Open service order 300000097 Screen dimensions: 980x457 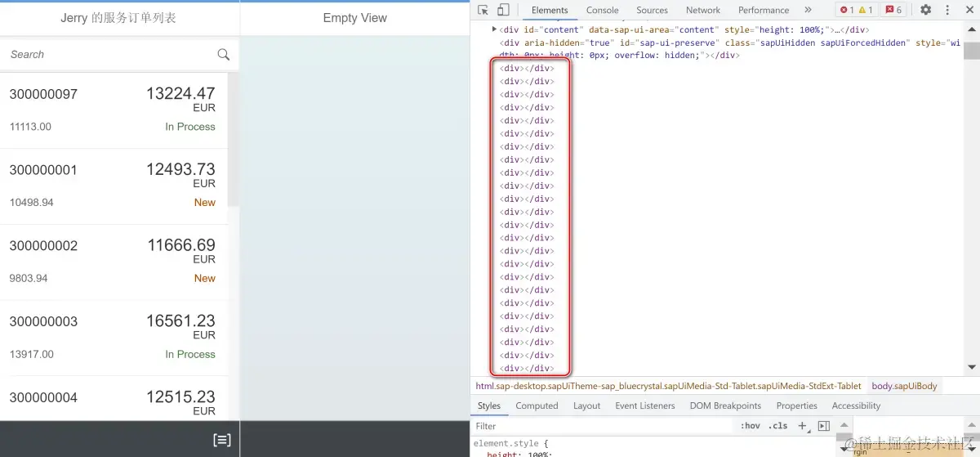[x=114, y=110]
